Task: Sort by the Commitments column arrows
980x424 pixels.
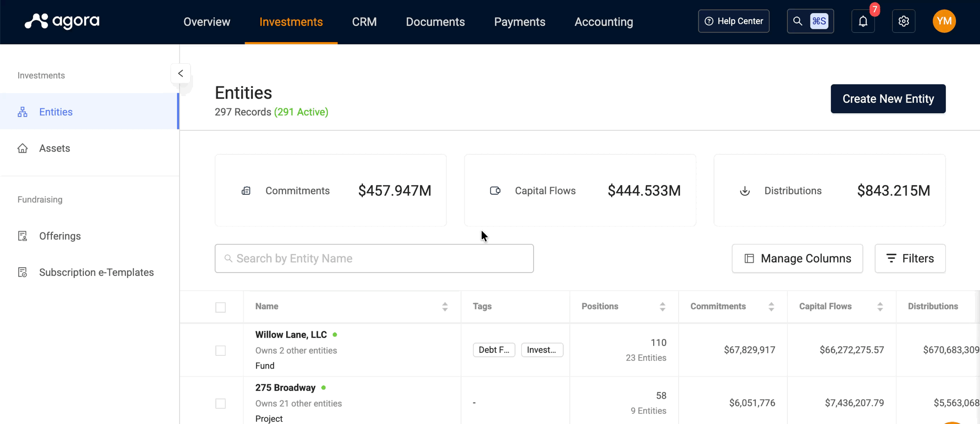Action: (771, 307)
